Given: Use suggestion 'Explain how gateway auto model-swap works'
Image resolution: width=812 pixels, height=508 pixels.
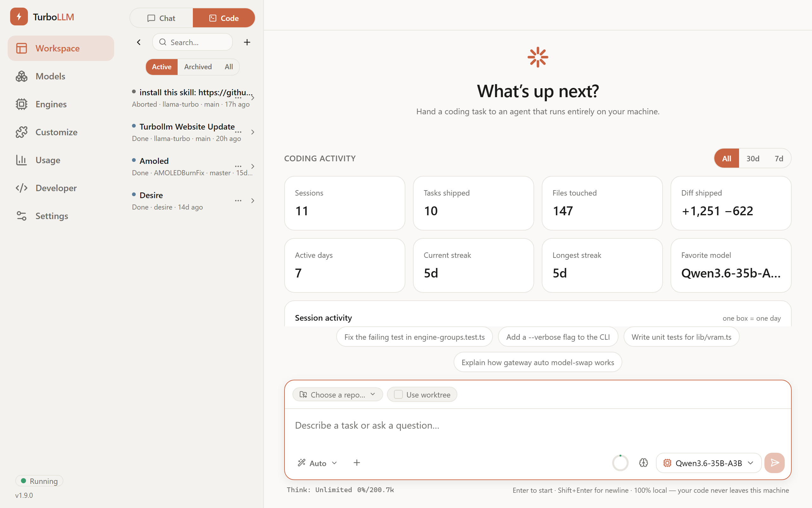Looking at the screenshot, I should click(x=538, y=362).
